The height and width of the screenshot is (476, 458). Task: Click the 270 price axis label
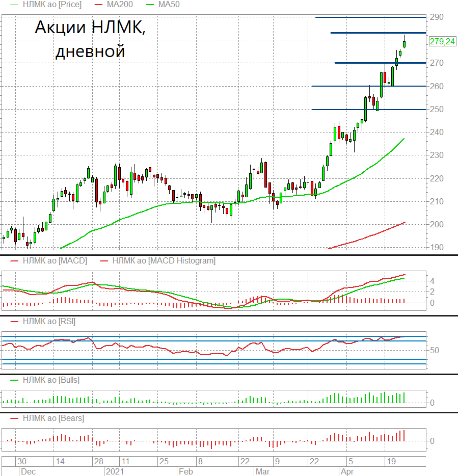click(x=437, y=63)
